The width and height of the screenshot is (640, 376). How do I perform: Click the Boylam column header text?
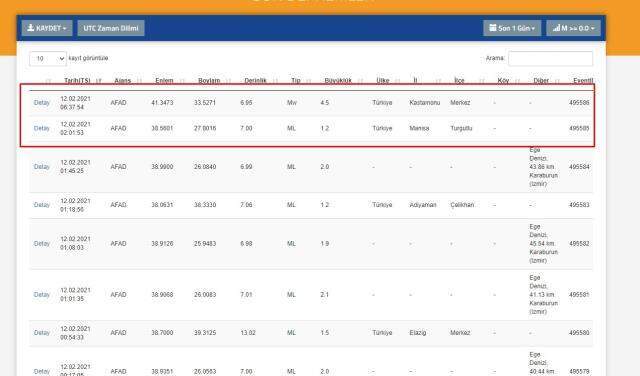(209, 81)
